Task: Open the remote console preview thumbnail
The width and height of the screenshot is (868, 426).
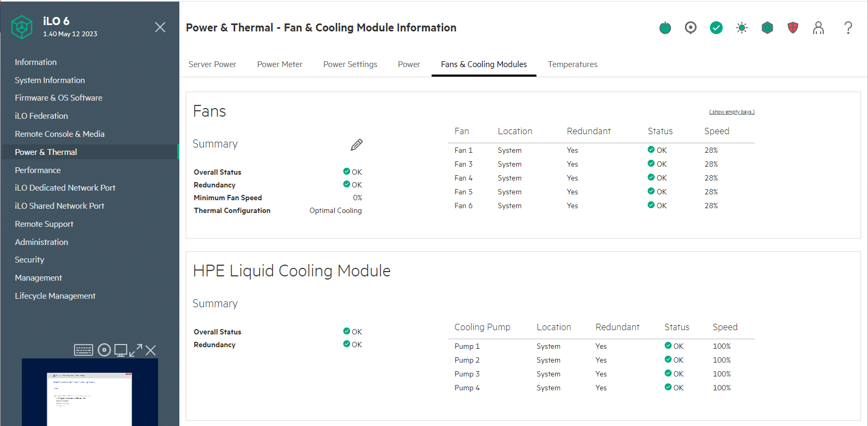Action: tap(90, 392)
